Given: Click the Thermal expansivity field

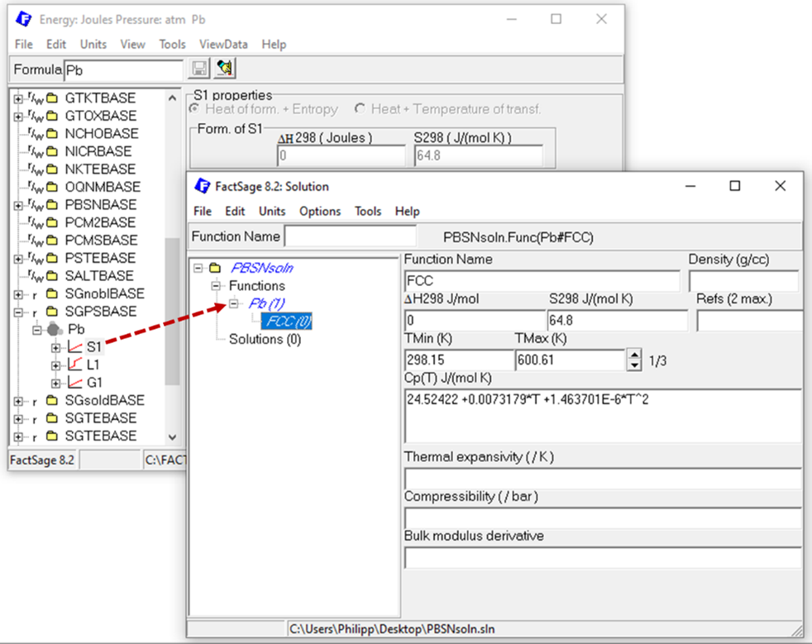Looking at the screenshot, I should point(603,479).
